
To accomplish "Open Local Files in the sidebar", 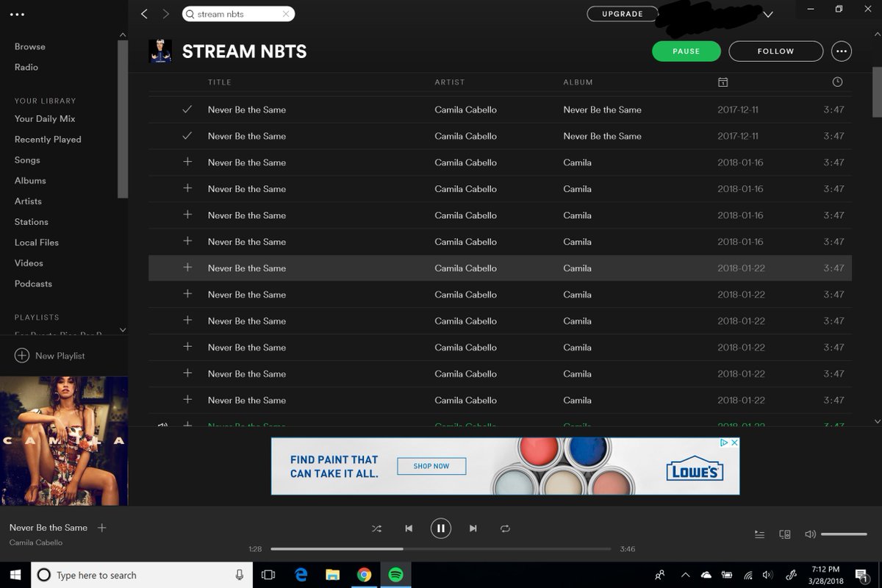I will (x=37, y=242).
